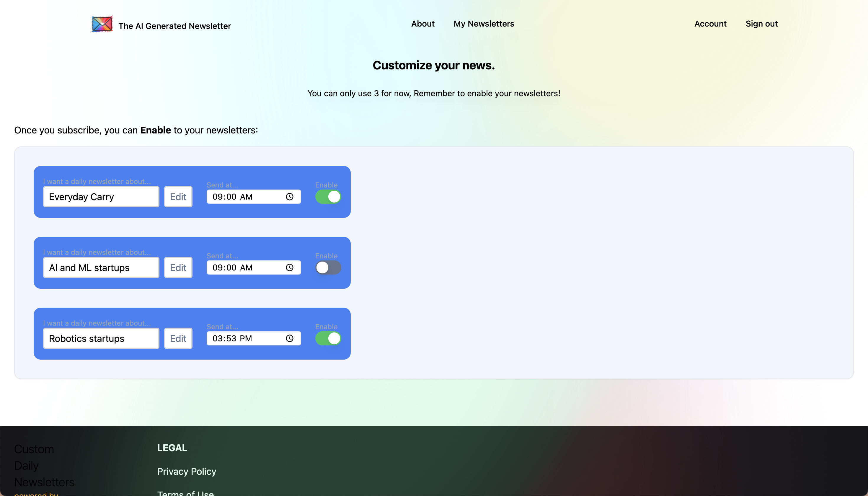
Task: Click The AI Generated Newsletter title
Action: 174,26
